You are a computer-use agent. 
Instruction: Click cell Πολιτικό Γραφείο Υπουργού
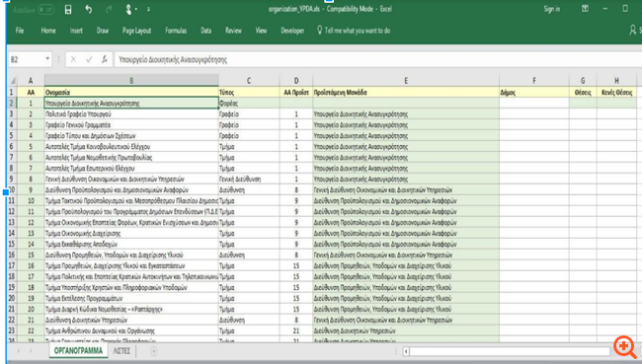click(131, 114)
